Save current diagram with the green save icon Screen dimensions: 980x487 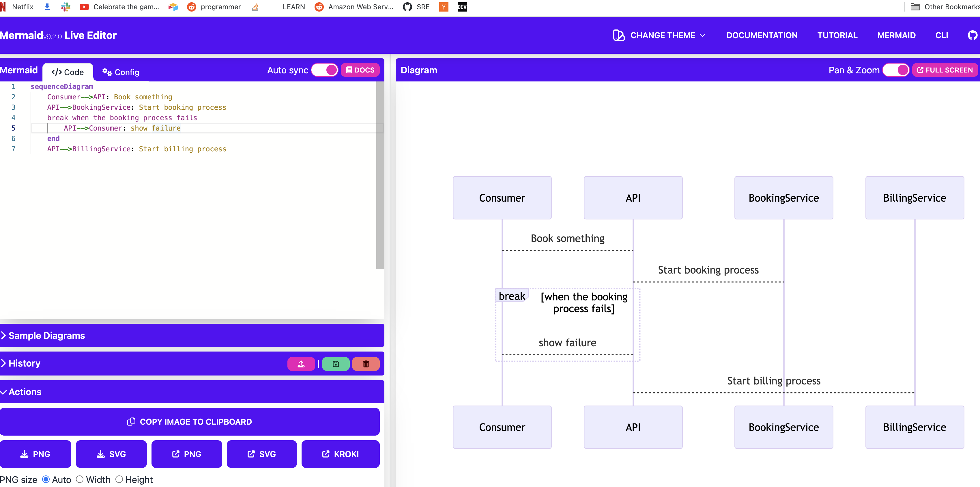tap(335, 364)
